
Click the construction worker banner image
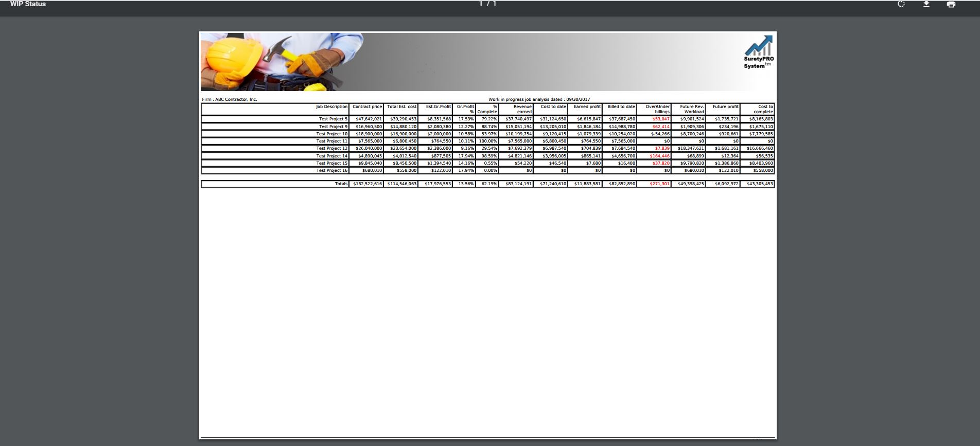[x=282, y=62]
